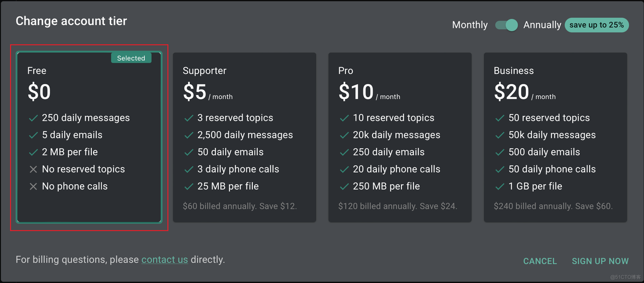
Task: Click the Annually billing label
Action: pos(542,25)
